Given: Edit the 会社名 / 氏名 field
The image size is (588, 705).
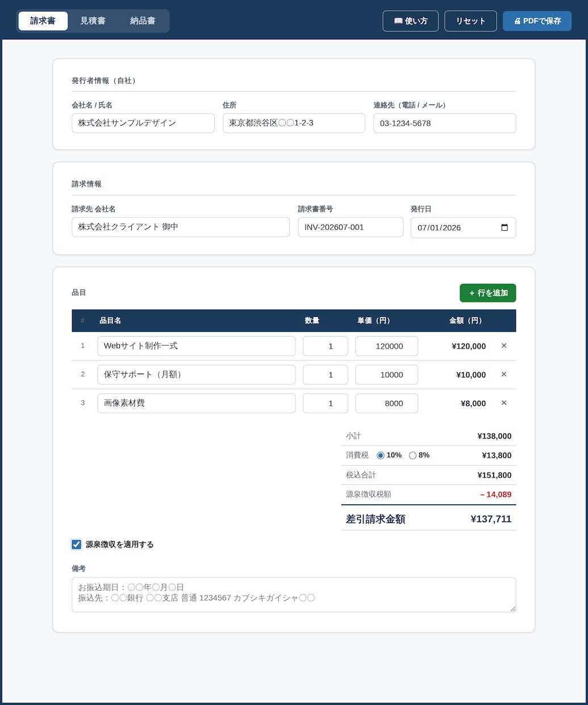Looking at the screenshot, I should [x=143, y=123].
